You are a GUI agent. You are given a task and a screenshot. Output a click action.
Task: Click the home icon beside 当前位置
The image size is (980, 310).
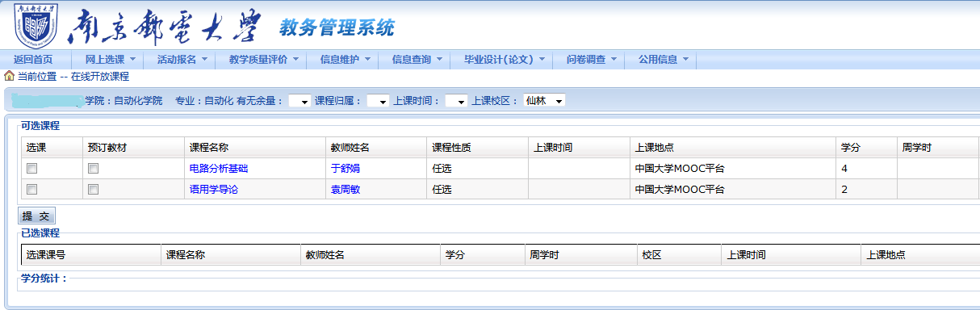tap(10, 76)
